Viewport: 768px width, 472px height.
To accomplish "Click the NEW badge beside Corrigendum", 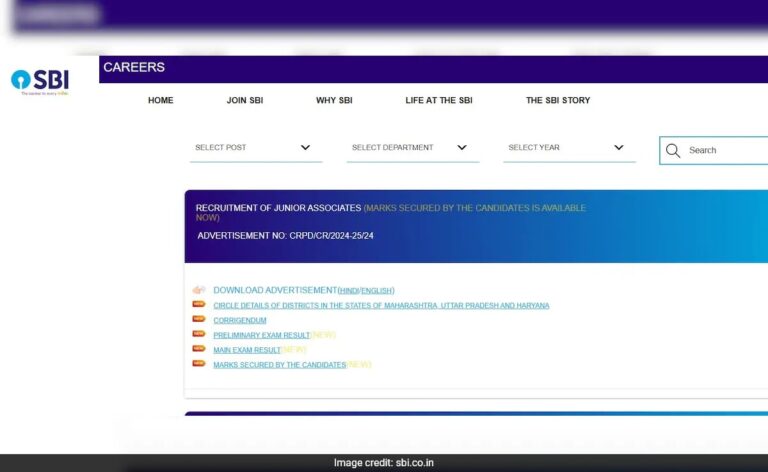I will (x=198, y=319).
